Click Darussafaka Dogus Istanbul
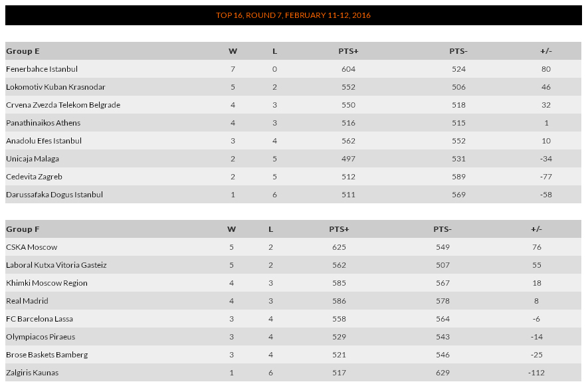Image resolution: width=588 pixels, height=390 pixels. click(x=54, y=195)
